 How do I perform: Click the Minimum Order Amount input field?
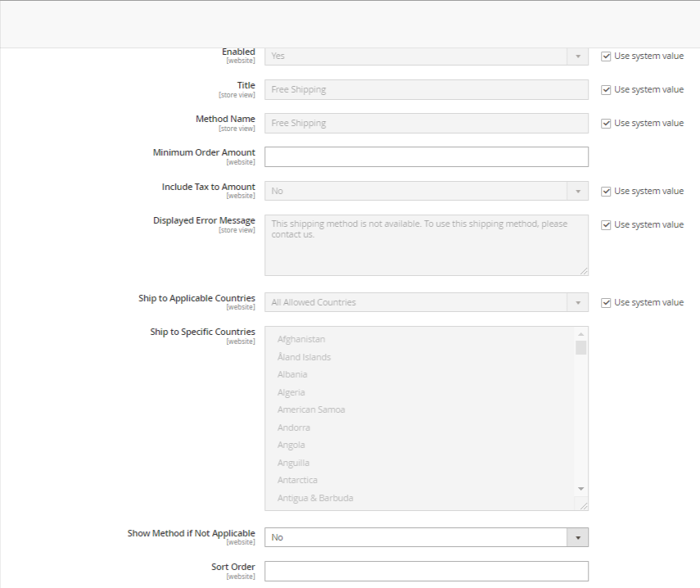[426, 156]
